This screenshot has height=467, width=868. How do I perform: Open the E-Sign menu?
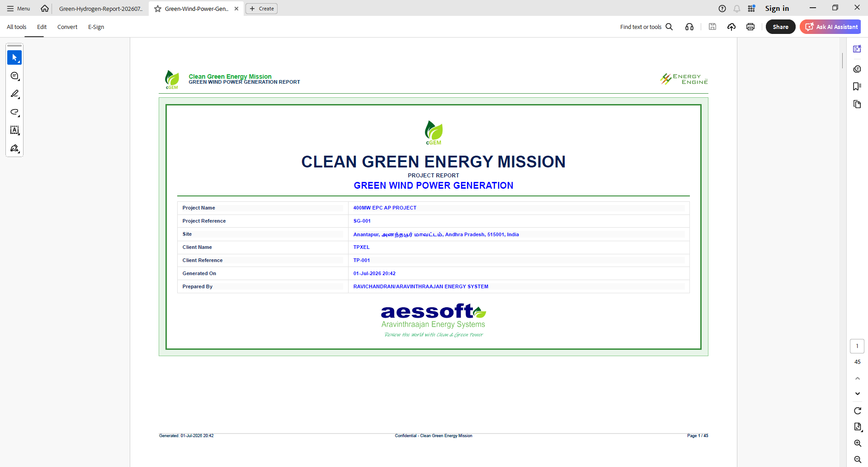96,27
